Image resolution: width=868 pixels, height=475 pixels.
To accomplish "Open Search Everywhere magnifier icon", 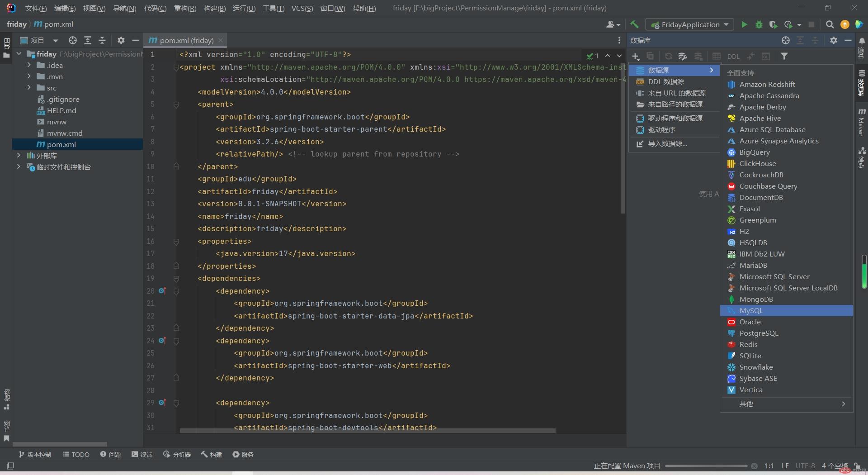I will (830, 24).
